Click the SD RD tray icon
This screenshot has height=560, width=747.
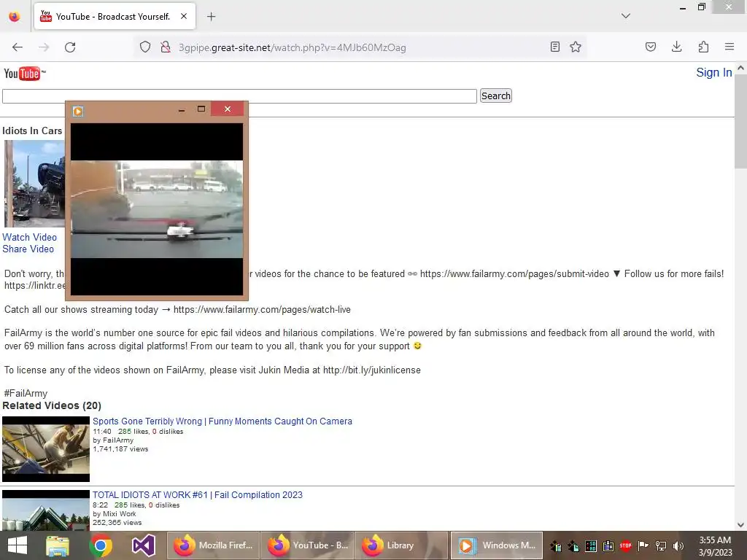tap(591, 545)
